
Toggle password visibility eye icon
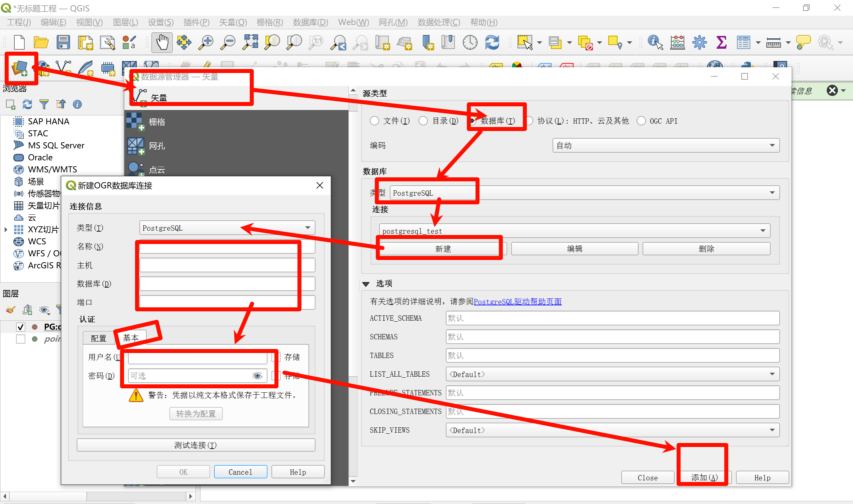tap(257, 376)
